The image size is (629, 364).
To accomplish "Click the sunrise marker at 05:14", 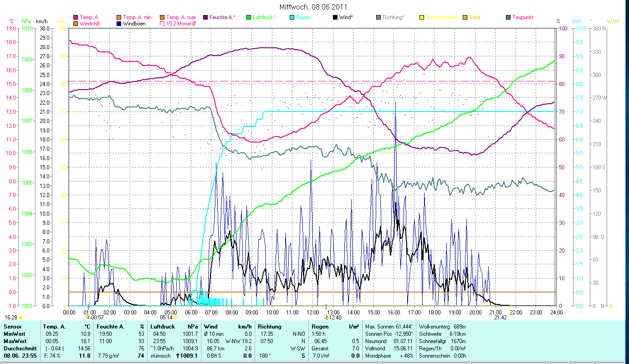I will point(175,318).
